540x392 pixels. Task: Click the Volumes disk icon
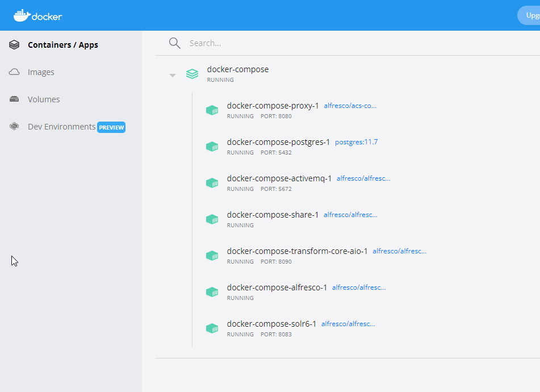coord(14,99)
